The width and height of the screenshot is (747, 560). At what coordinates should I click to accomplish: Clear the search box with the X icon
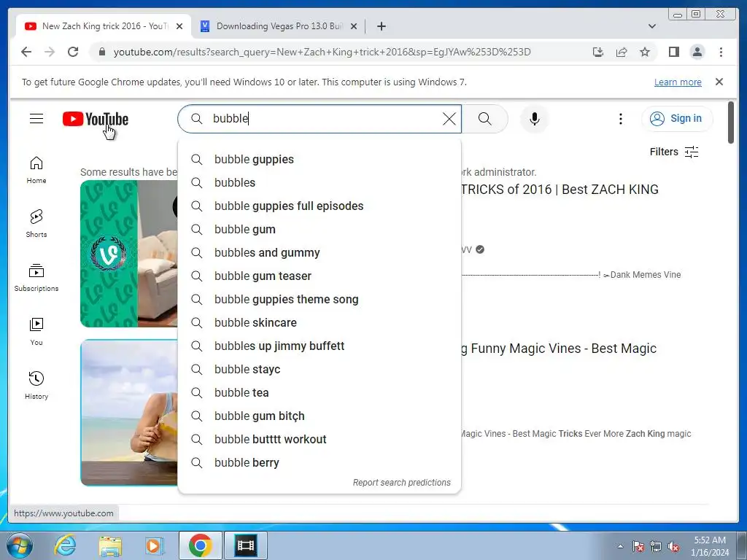pos(449,119)
